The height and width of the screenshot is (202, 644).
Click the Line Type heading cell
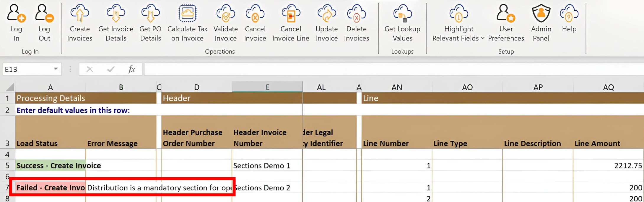467,132
